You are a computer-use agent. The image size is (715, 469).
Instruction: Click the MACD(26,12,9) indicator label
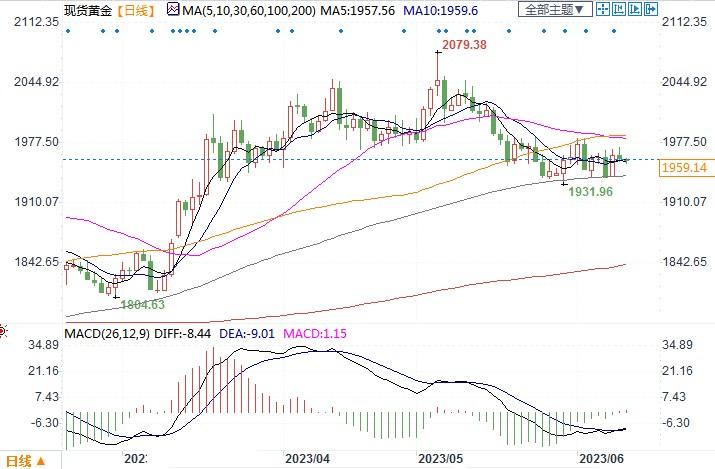tap(107, 334)
